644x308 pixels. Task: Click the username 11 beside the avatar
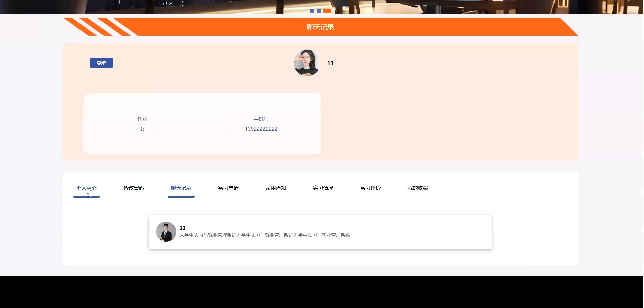(x=330, y=63)
